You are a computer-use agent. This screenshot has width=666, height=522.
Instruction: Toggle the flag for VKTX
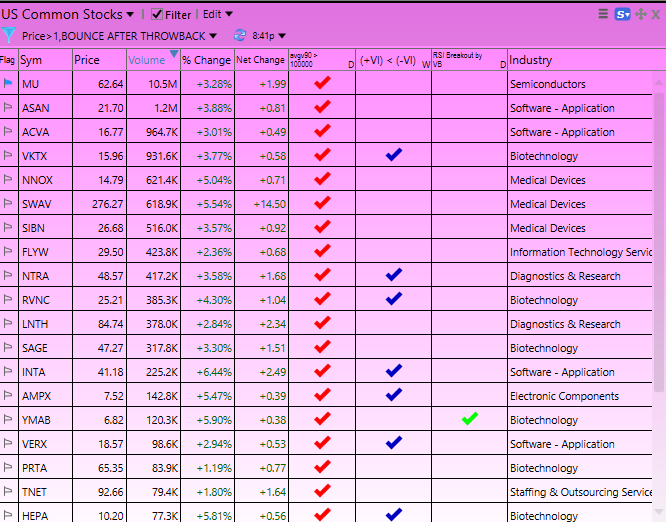(8, 155)
